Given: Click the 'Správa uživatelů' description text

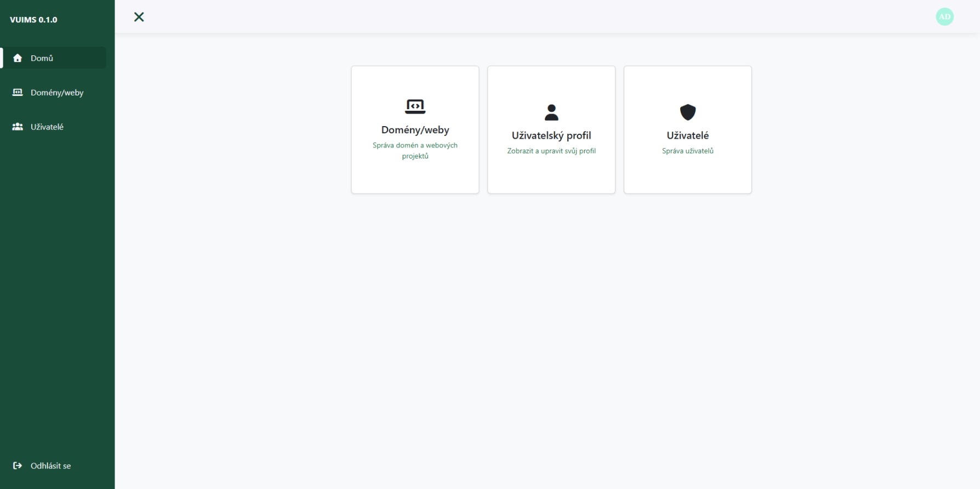Looking at the screenshot, I should [687, 151].
